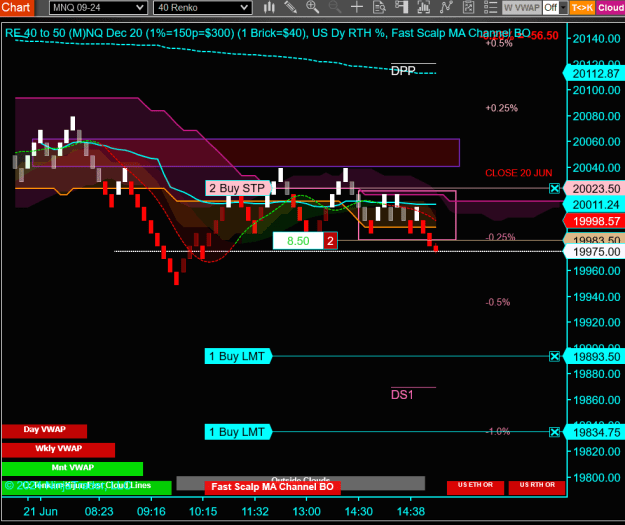
Task: Click the zoom in magnifier icon
Action: (x=312, y=7)
